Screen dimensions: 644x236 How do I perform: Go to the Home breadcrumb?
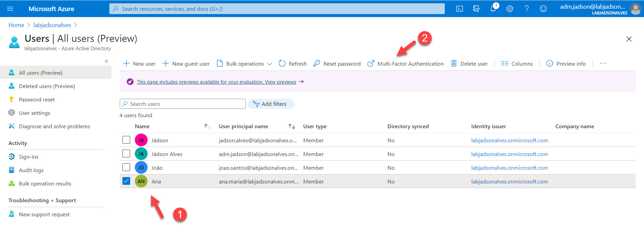tap(16, 25)
